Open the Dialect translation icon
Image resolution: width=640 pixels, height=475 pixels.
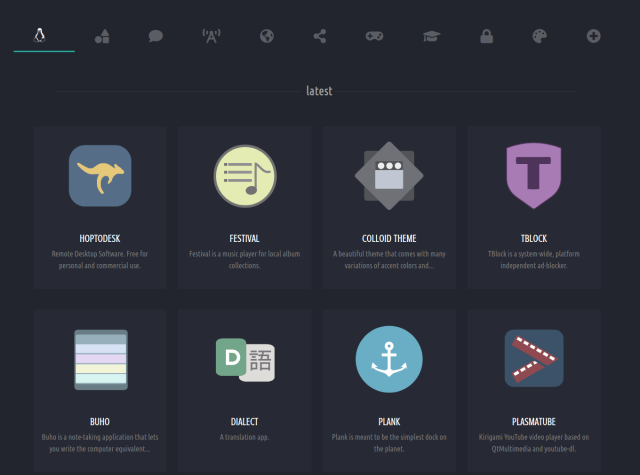tap(245, 360)
